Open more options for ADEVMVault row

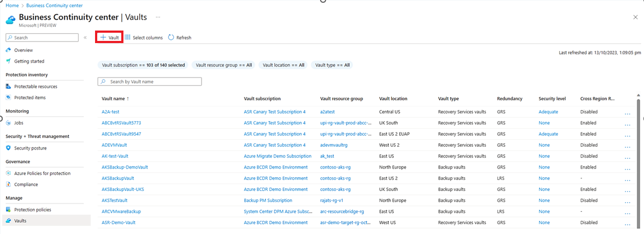(x=627, y=147)
